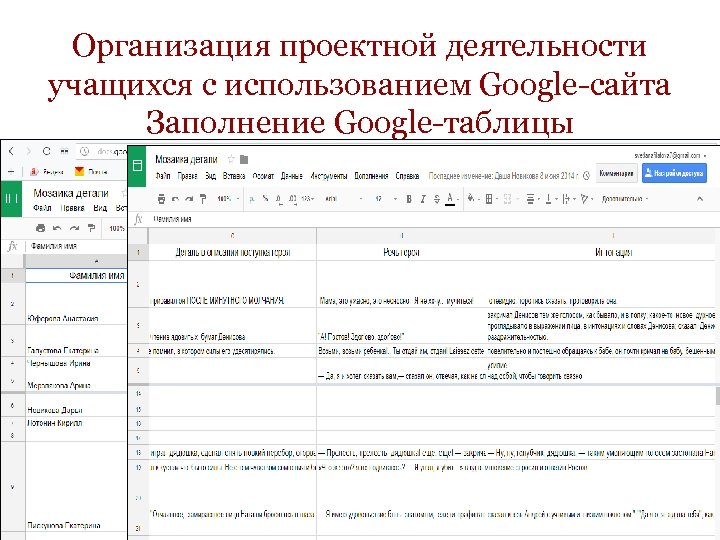Toggle strikethrough in front window toolbar
This screenshot has height=540, width=720.
[437, 199]
